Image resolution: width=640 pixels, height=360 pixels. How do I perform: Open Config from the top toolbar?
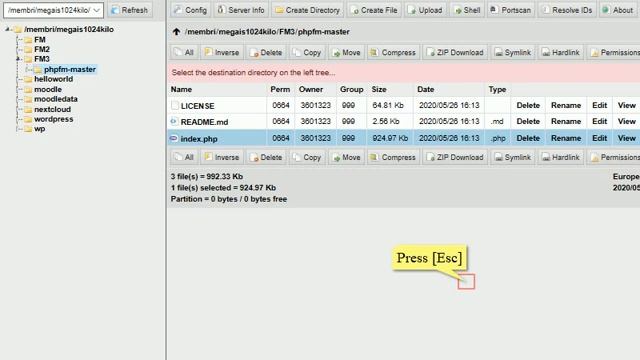pos(190,10)
